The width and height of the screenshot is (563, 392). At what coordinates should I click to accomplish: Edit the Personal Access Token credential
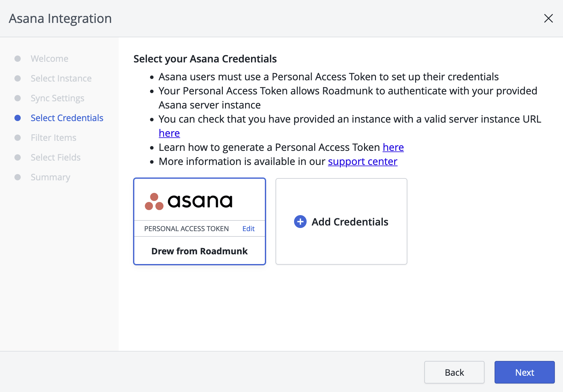pyautogui.click(x=248, y=229)
